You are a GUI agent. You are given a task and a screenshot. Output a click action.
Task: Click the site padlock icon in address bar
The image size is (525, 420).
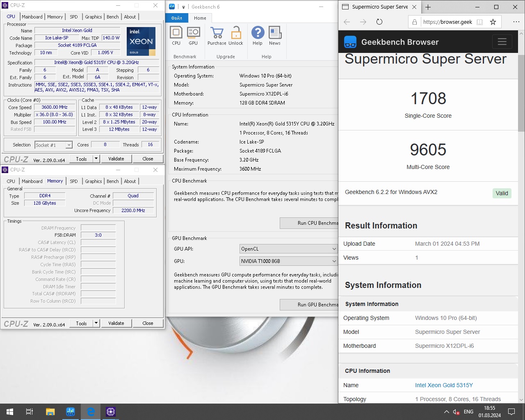415,22
